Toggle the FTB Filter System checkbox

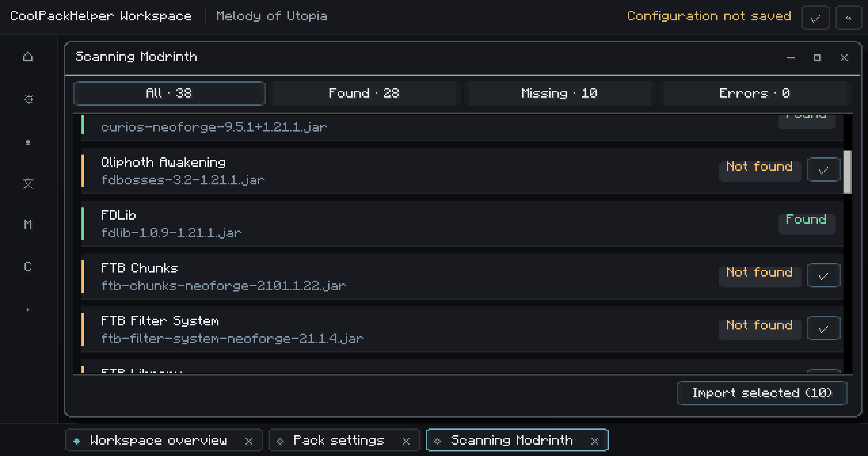(824, 328)
